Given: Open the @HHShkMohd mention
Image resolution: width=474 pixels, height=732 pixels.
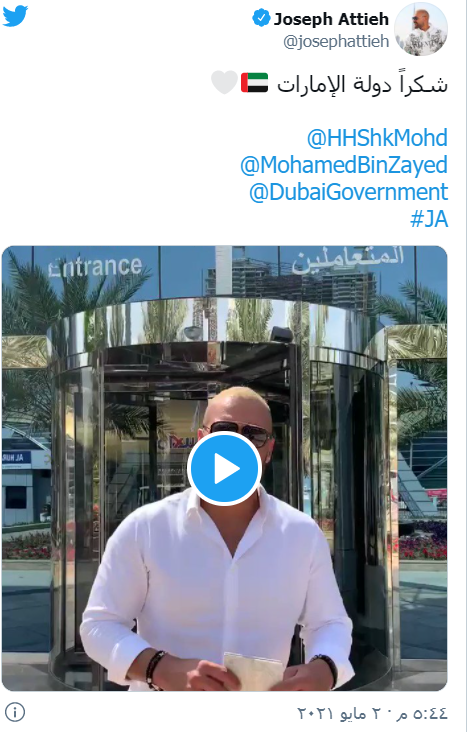Looking at the screenshot, I should 377,138.
